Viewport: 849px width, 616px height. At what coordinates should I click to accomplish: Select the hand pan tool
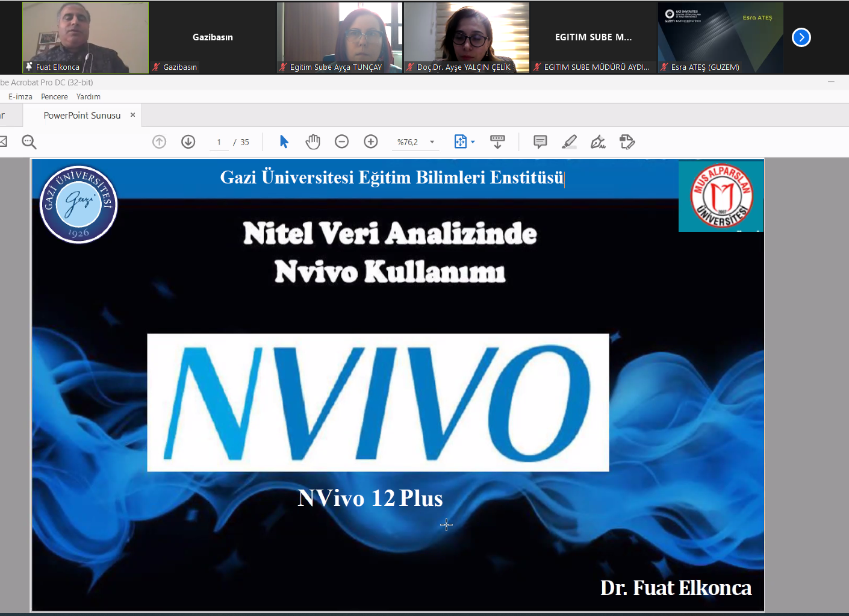313,142
